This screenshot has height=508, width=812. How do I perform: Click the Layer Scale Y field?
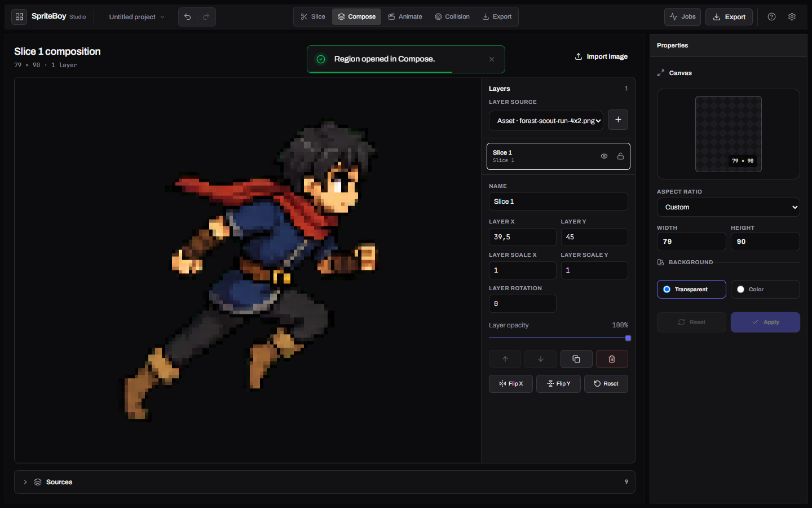594,270
